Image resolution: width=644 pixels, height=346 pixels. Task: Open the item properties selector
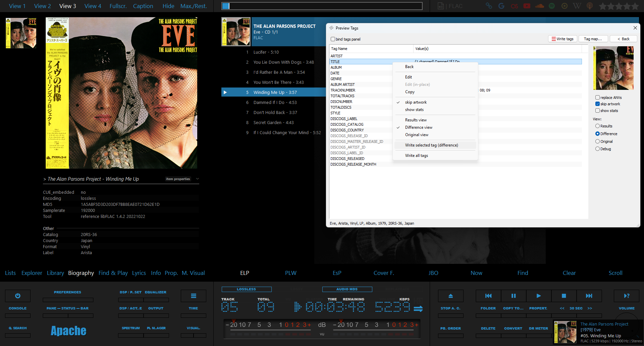point(178,179)
